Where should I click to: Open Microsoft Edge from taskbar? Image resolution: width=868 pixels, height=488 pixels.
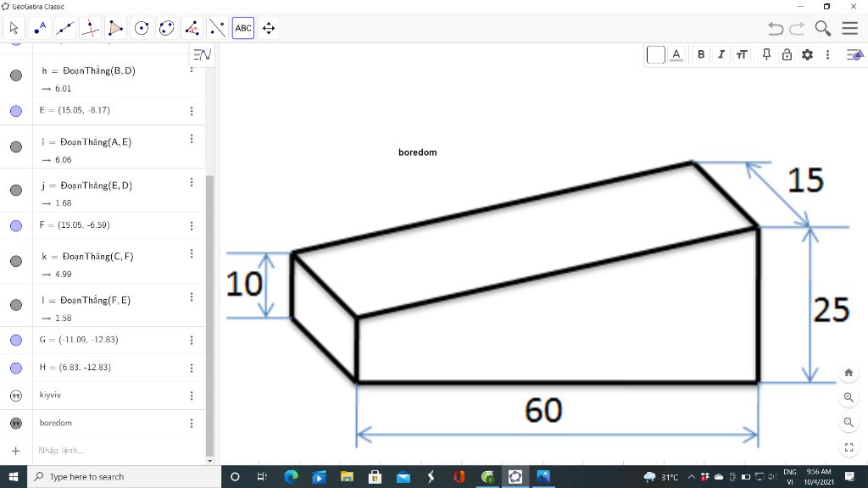tap(291, 476)
